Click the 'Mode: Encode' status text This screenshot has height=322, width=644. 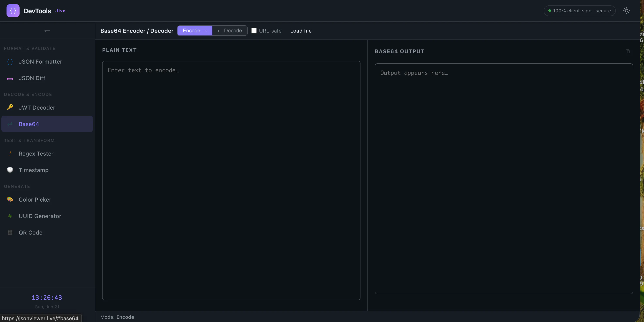point(117,317)
